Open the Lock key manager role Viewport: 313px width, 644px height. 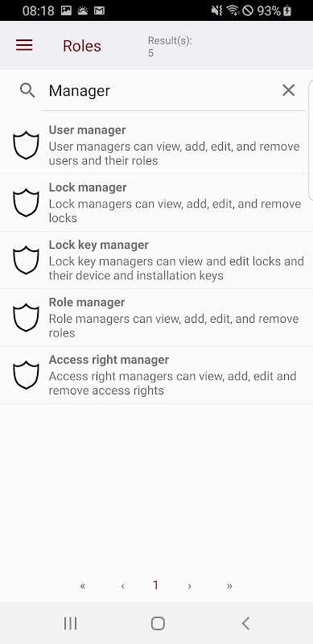[x=156, y=260]
